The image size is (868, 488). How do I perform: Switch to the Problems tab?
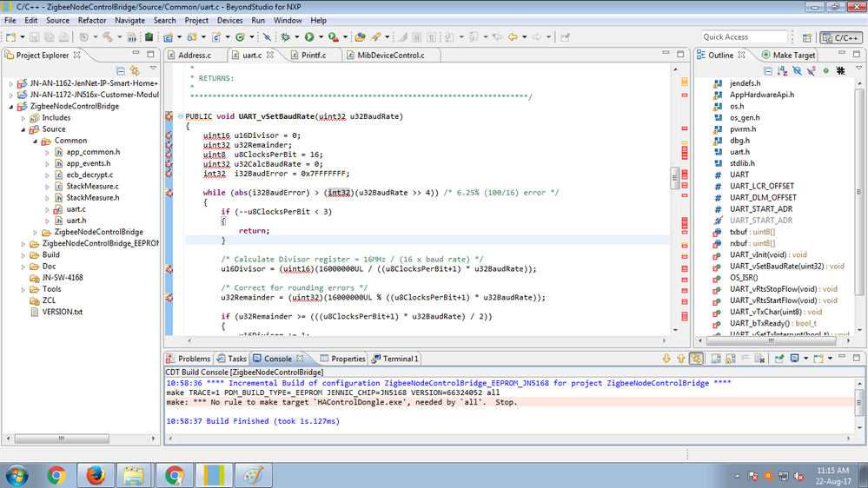189,359
